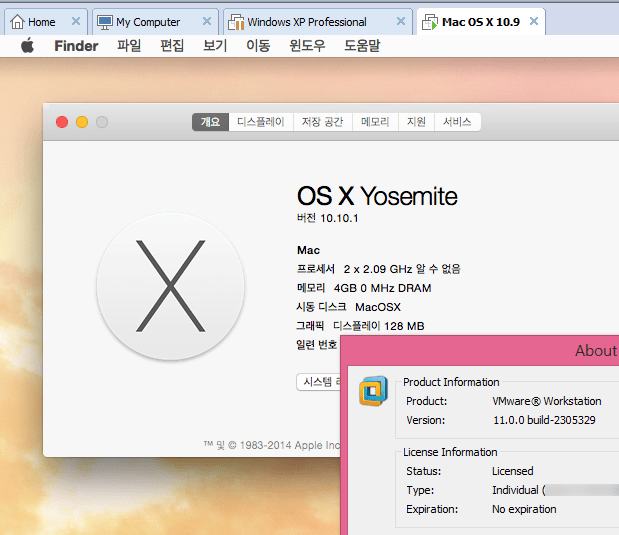Switch to the 지원 tab
619x535 pixels.
coord(416,122)
